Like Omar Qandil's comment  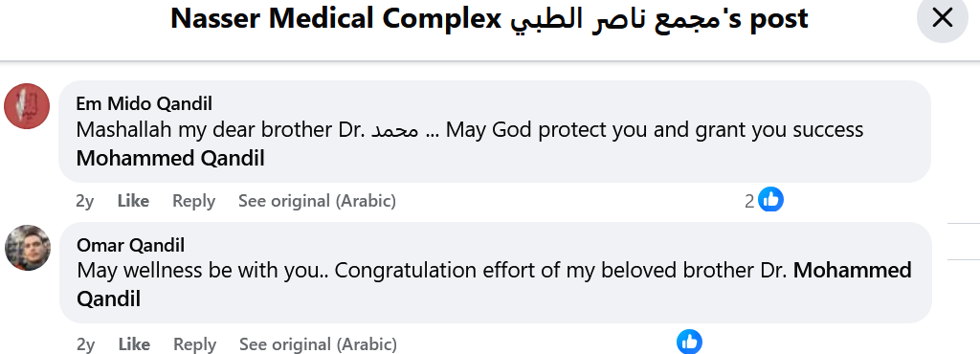(134, 344)
